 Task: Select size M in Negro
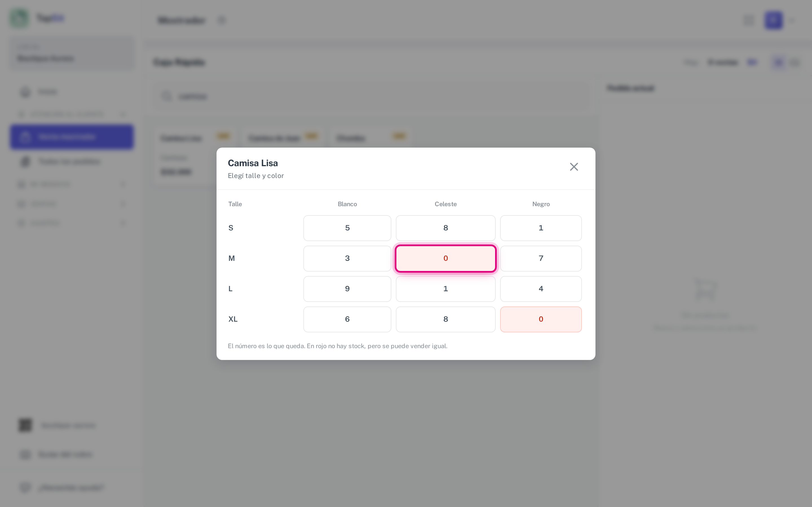(x=540, y=259)
